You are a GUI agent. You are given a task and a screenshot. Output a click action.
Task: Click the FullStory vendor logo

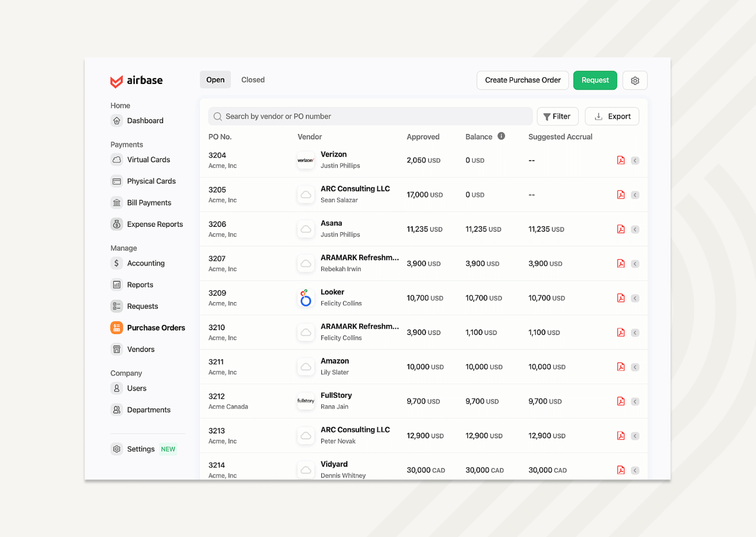click(x=306, y=401)
